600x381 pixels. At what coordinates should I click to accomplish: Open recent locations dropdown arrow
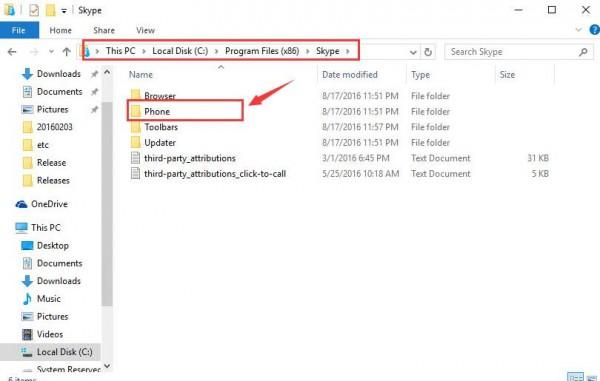pos(51,52)
